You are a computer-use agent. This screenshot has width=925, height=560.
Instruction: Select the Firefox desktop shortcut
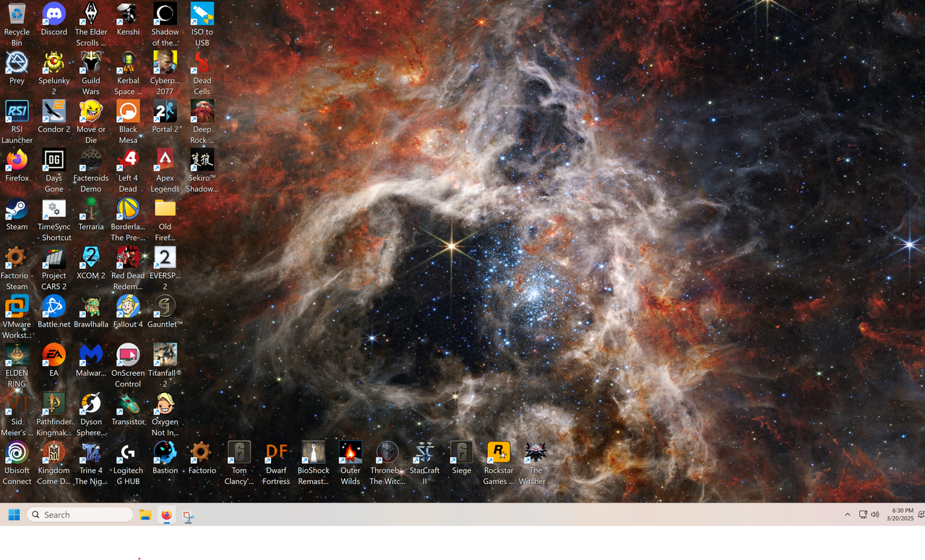(17, 161)
